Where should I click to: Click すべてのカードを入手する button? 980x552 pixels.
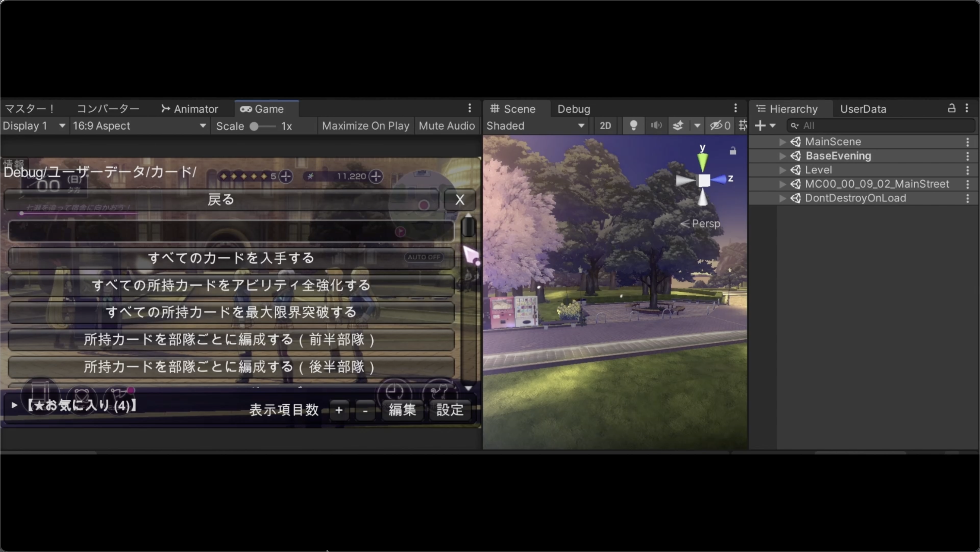pyautogui.click(x=231, y=258)
